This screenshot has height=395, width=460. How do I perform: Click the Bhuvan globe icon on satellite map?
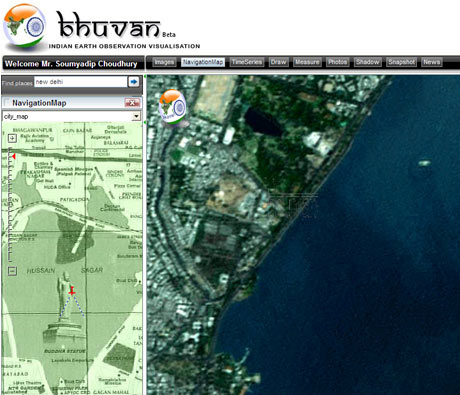[x=172, y=107]
